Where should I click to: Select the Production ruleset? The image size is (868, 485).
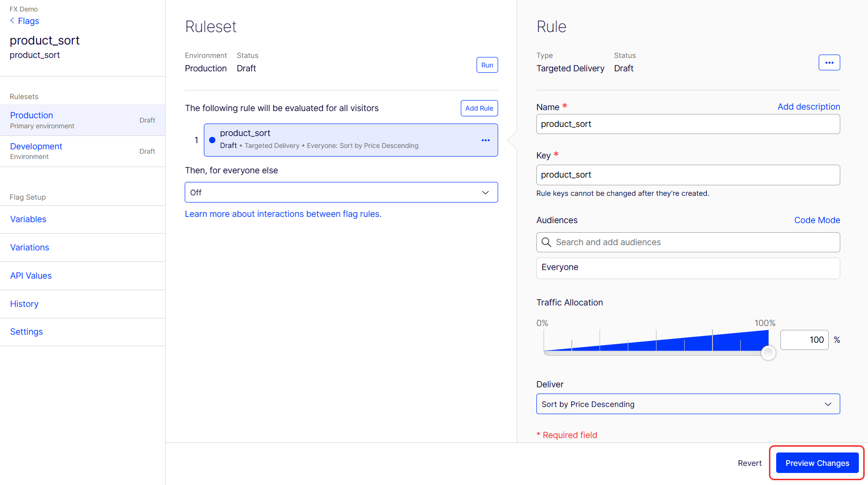32,115
